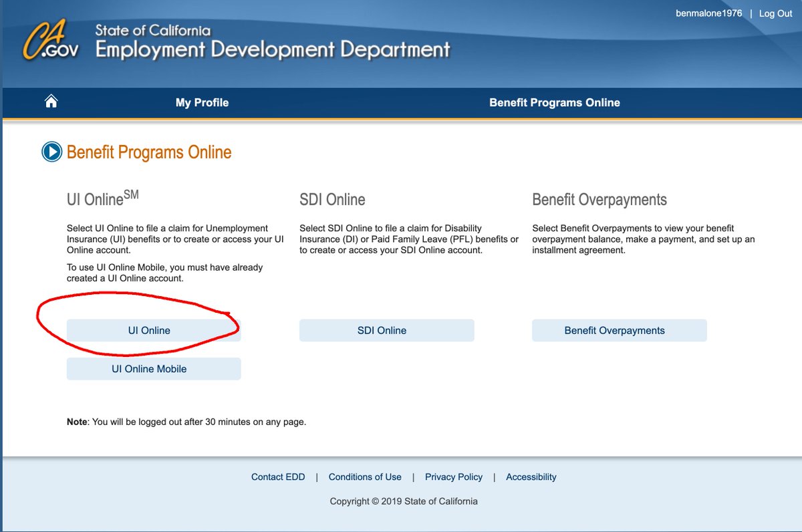This screenshot has width=802, height=532.
Task: Click the Benefit Overpayments section heading
Action: click(x=599, y=199)
